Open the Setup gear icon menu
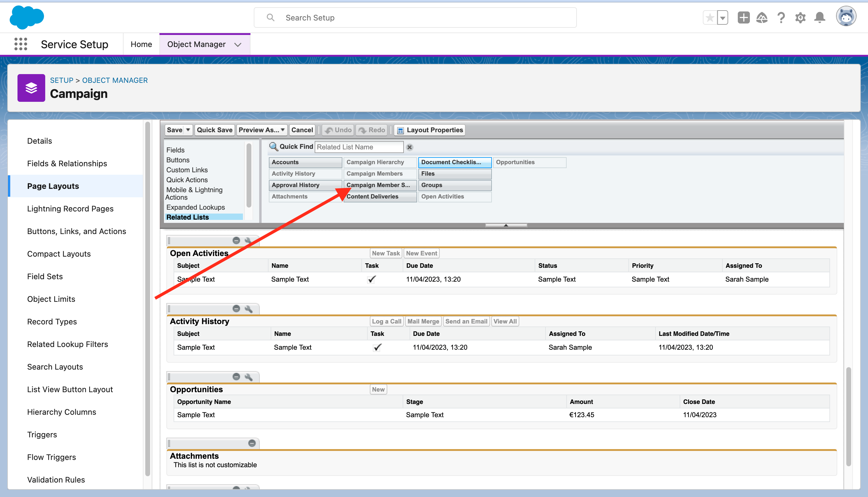The width and height of the screenshot is (868, 497). click(800, 18)
